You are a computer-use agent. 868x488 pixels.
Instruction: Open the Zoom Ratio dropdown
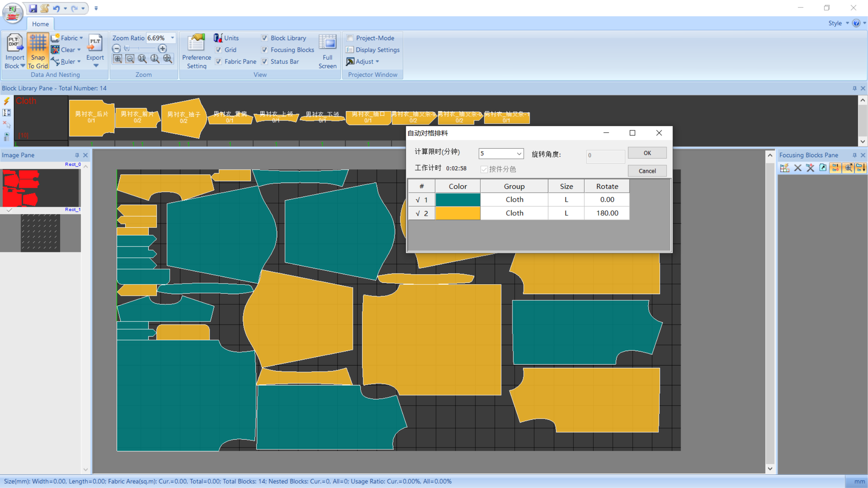(x=172, y=38)
